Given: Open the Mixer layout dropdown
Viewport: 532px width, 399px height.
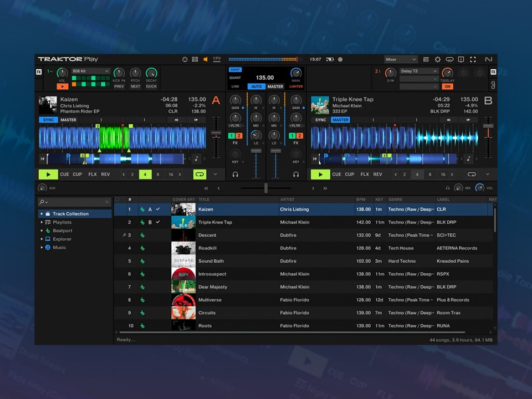Looking at the screenshot, I should click(x=401, y=59).
